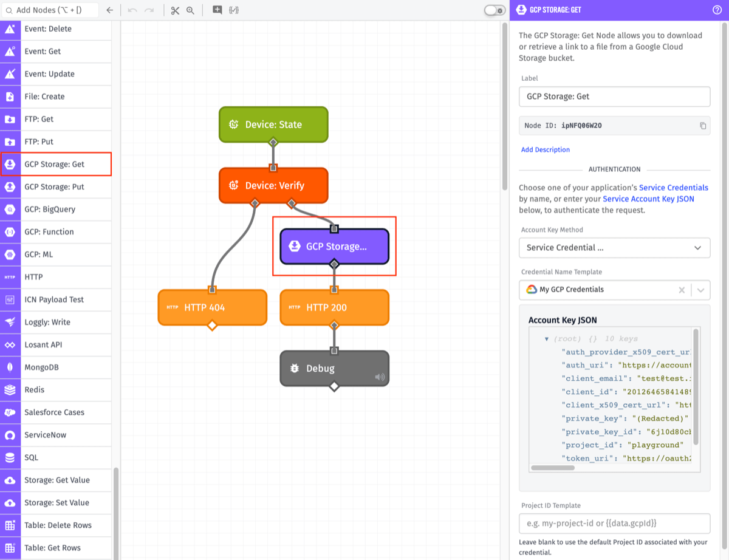Click the speaker icon on Debug node
Viewport: 729px width, 560px height.
click(380, 377)
